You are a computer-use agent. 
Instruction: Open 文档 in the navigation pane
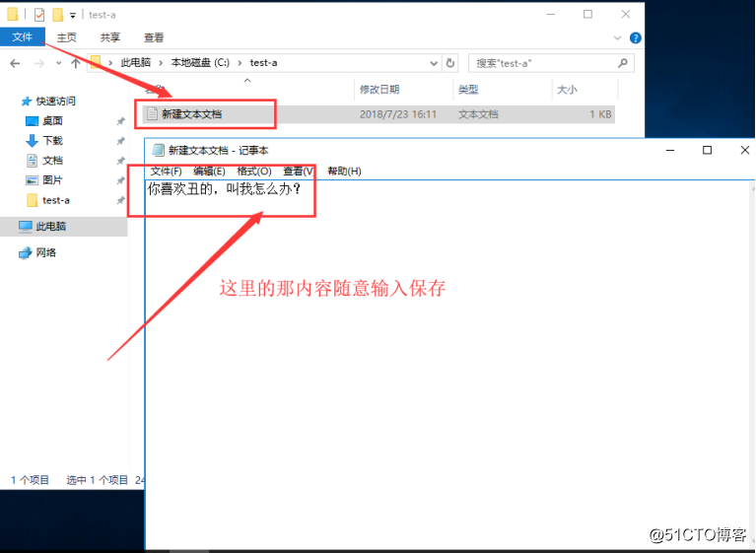pos(52,161)
